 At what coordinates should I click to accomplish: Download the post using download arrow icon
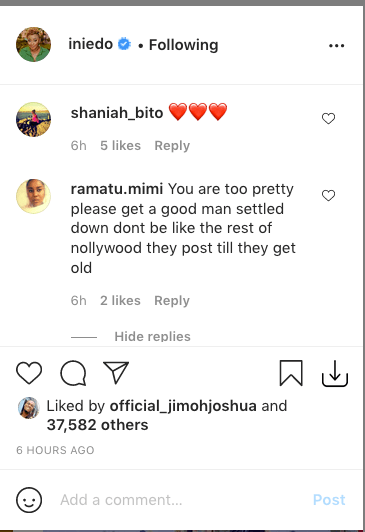click(335, 373)
